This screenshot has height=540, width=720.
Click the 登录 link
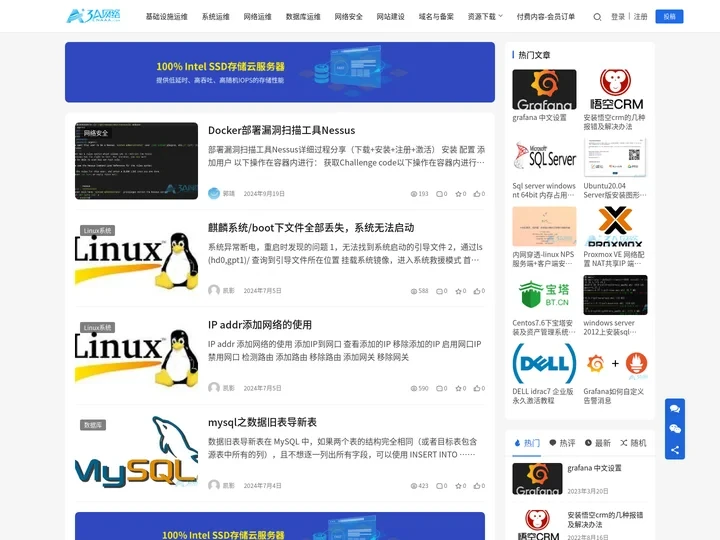pyautogui.click(x=618, y=17)
